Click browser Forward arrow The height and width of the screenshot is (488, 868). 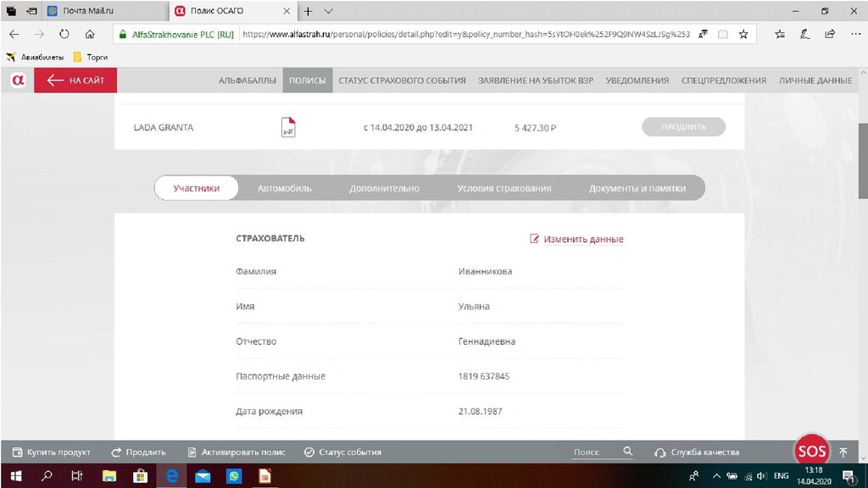click(x=39, y=34)
